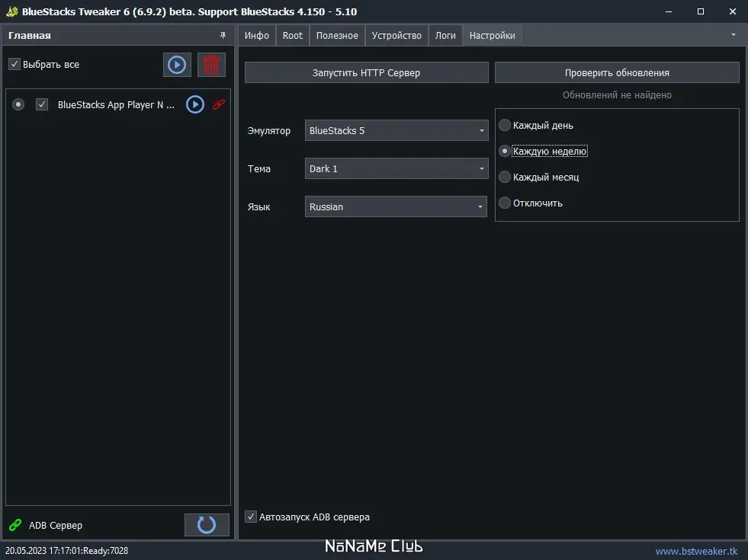
Task: Click Проверить обновления button
Action: pyautogui.click(x=617, y=72)
